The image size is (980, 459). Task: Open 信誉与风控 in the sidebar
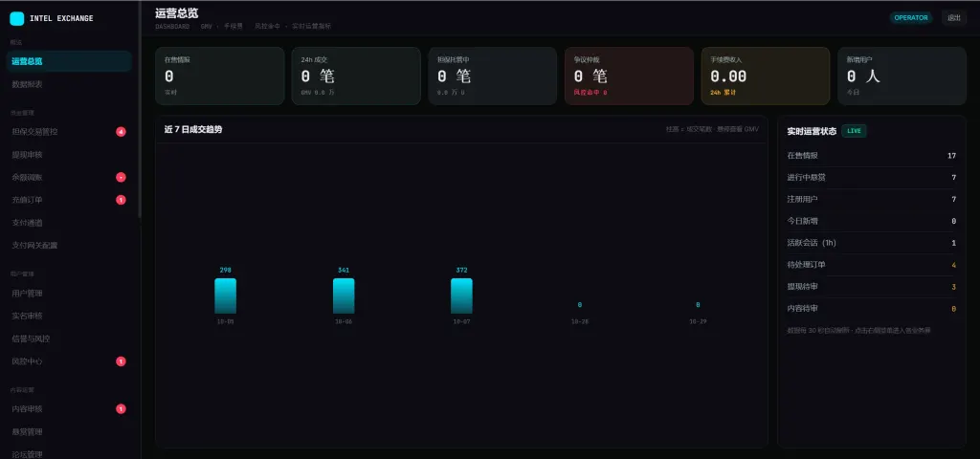69,339
